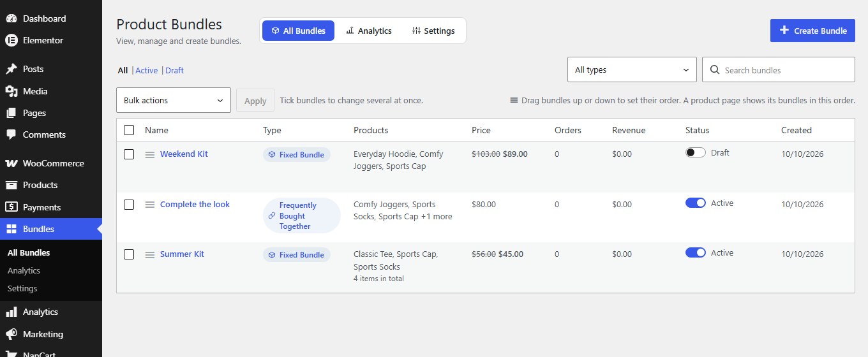Image resolution: width=868 pixels, height=357 pixels.
Task: Switch to the Settings tab
Action: click(x=433, y=31)
